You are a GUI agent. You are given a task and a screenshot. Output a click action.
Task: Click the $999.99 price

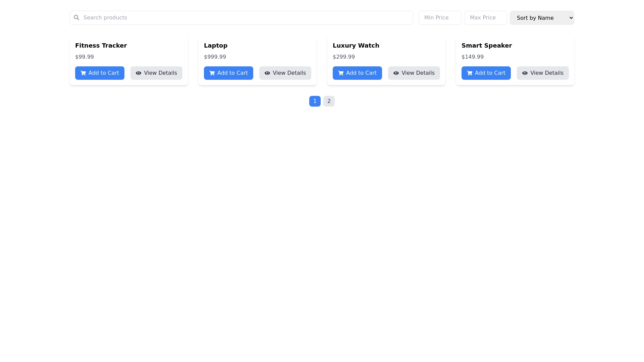coord(215,57)
